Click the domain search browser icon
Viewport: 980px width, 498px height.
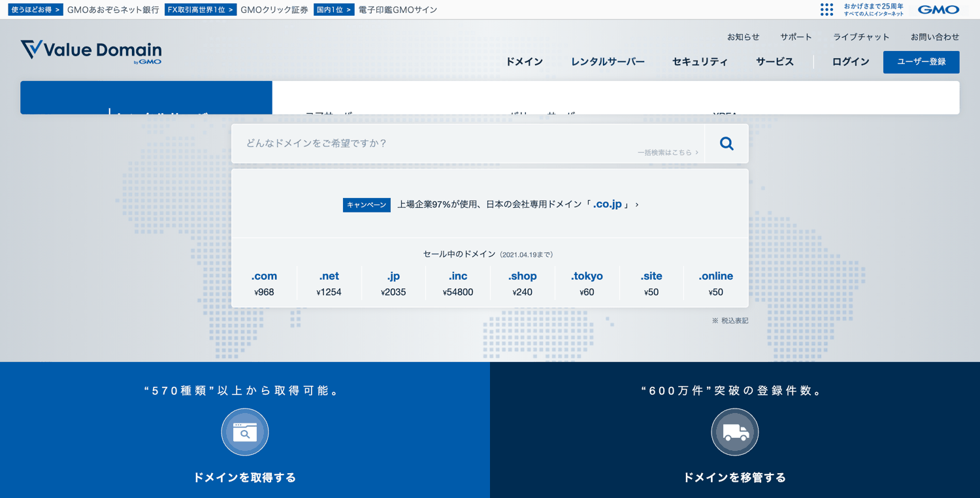[x=245, y=432]
